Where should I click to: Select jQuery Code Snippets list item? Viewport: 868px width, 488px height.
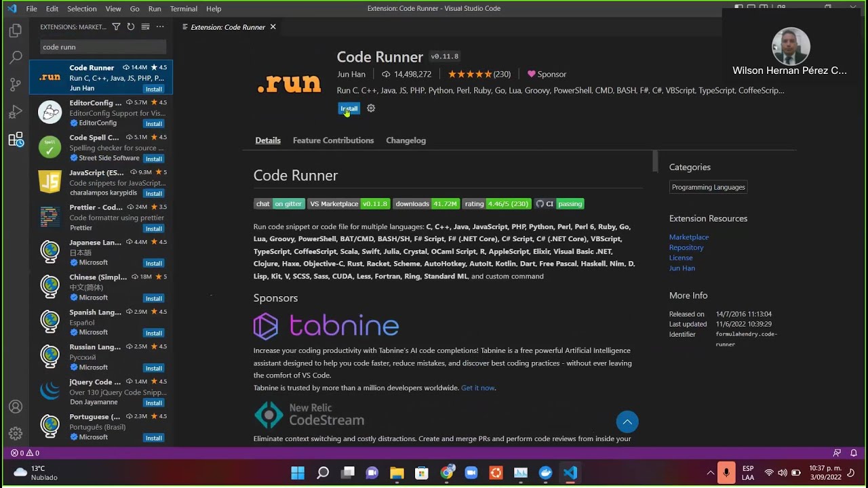click(101, 392)
